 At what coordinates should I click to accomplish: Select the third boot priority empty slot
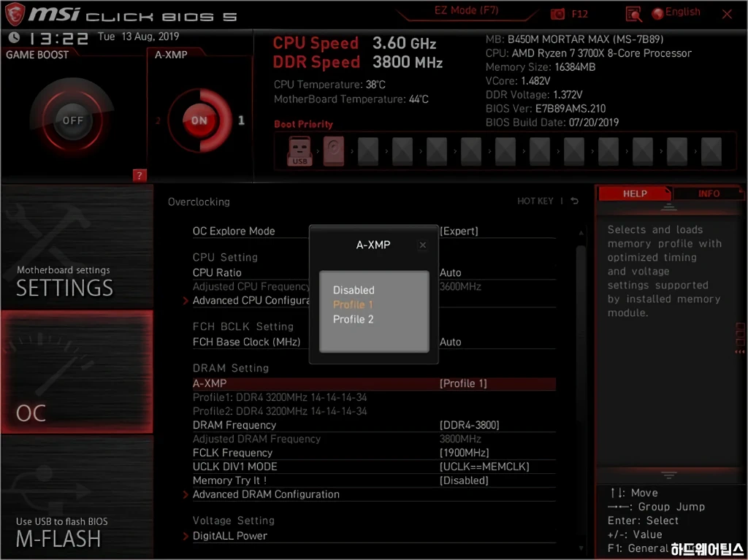[x=368, y=151]
